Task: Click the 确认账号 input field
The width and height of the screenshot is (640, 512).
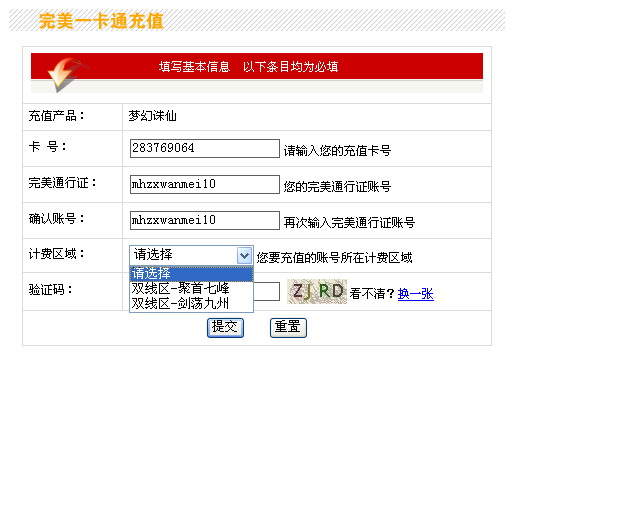Action: [x=204, y=220]
